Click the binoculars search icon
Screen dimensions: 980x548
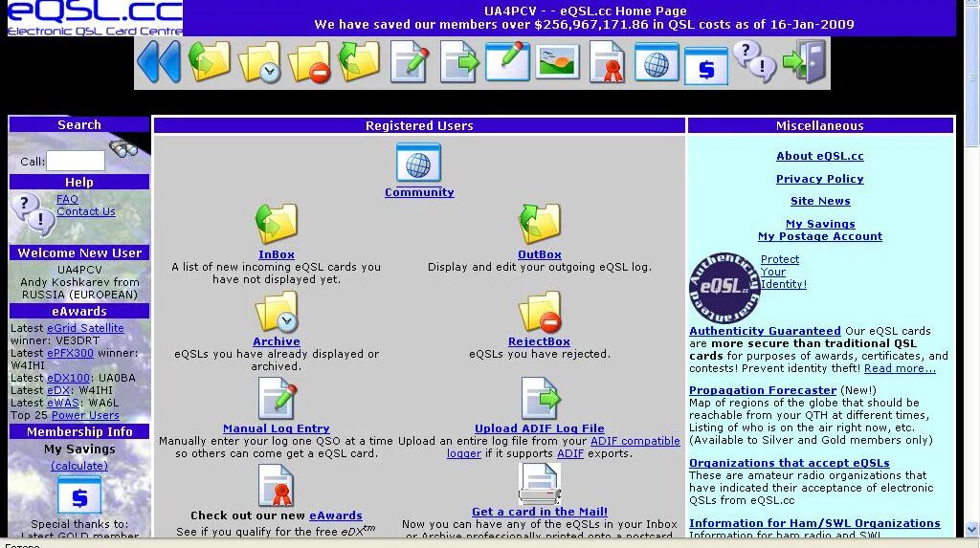[123, 149]
